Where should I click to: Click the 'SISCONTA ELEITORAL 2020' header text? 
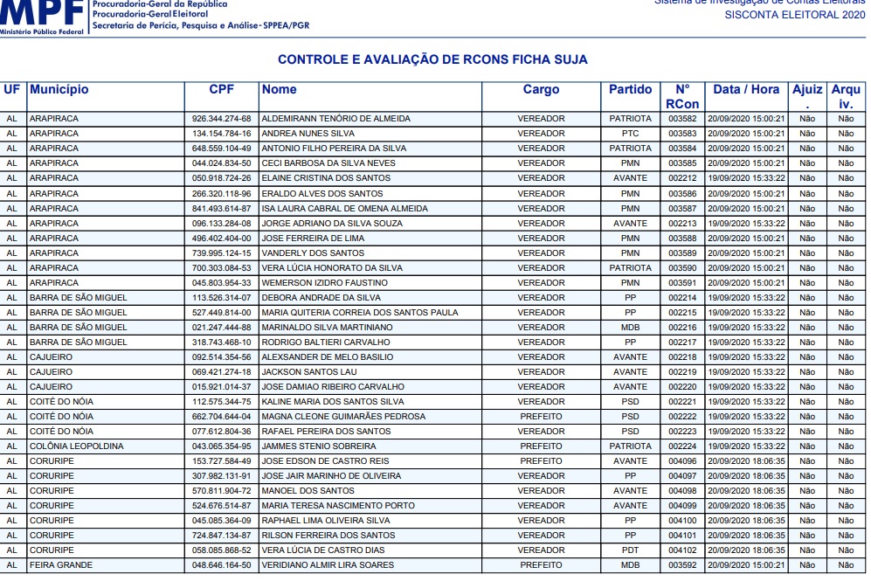[x=795, y=15]
